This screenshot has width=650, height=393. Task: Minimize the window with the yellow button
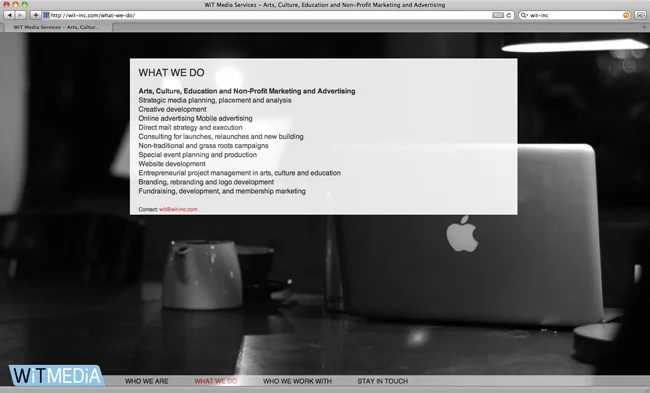(x=15, y=5)
